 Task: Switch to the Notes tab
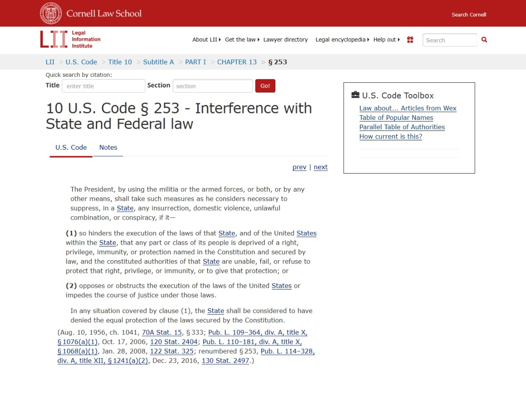pos(108,148)
